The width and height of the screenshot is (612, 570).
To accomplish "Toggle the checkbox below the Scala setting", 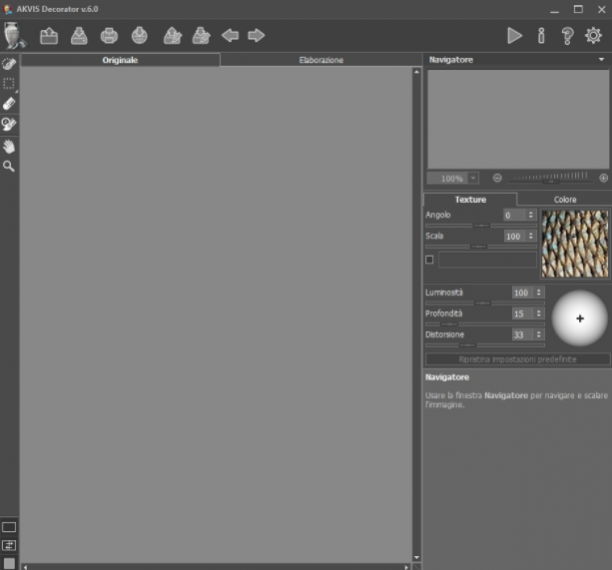I will [x=429, y=260].
